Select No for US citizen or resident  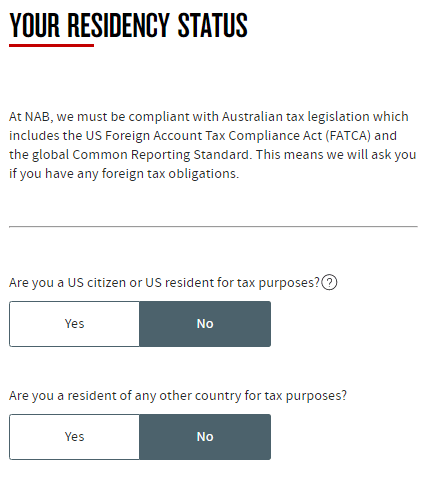pyautogui.click(x=205, y=324)
